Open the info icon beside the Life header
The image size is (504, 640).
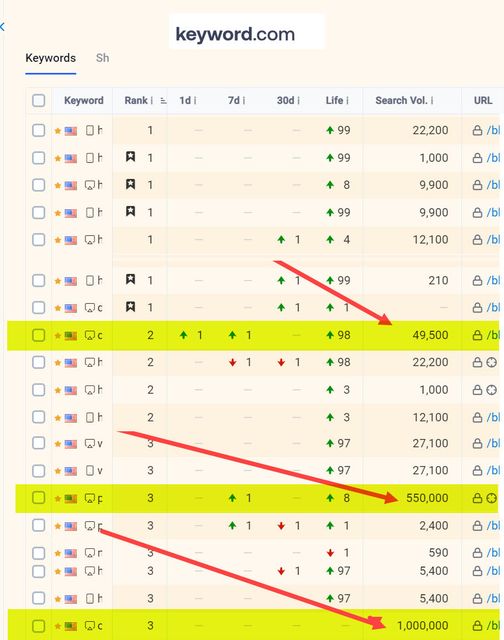(x=347, y=100)
